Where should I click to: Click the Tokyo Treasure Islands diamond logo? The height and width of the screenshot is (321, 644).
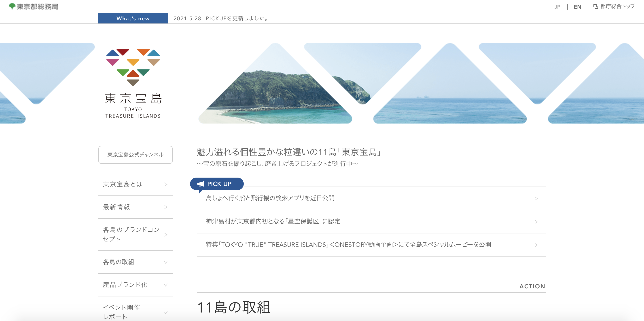pos(133,67)
